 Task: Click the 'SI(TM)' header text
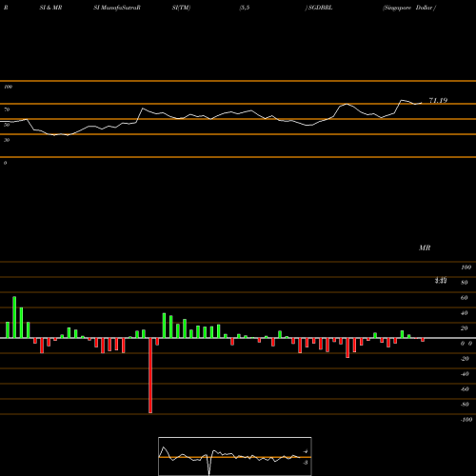tap(181, 8)
